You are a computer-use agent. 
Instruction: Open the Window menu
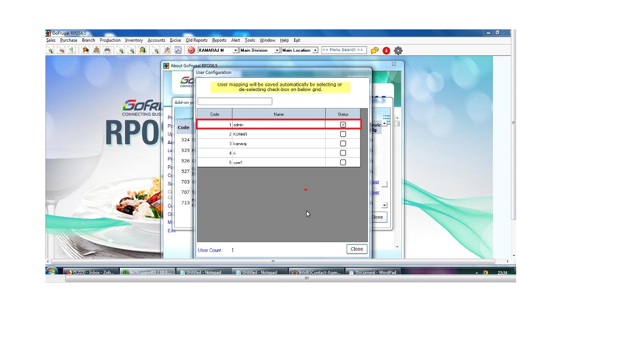tap(268, 40)
